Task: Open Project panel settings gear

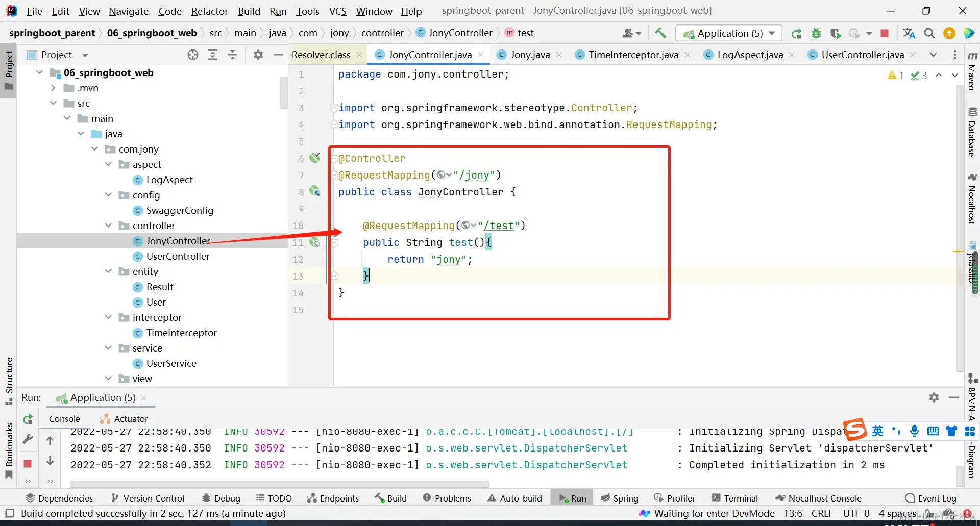Action: coord(258,55)
